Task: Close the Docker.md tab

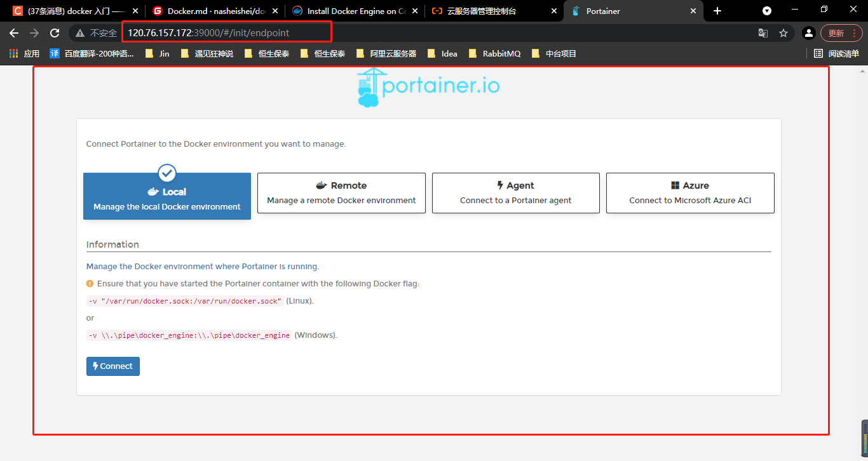Action: (275, 11)
